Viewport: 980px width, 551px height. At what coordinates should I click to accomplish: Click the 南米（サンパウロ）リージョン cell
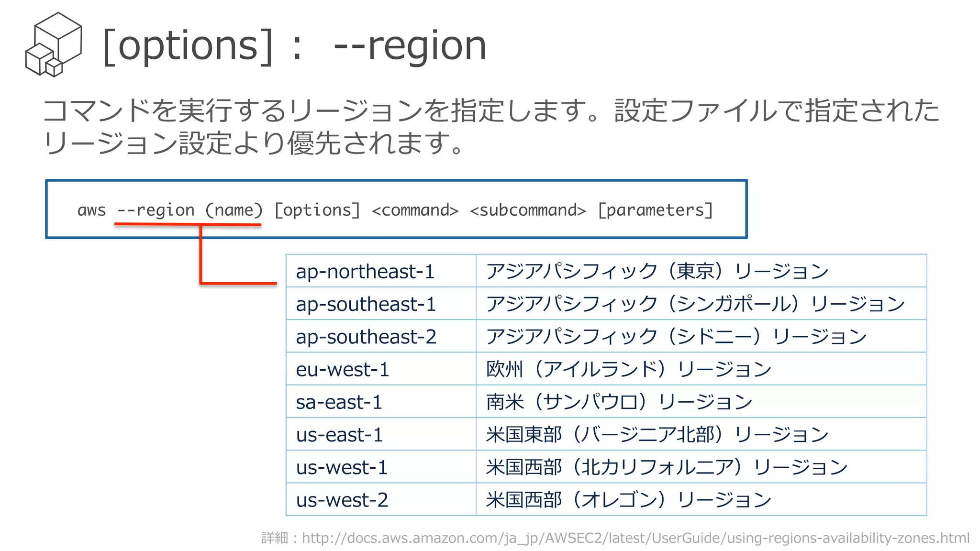(702, 401)
